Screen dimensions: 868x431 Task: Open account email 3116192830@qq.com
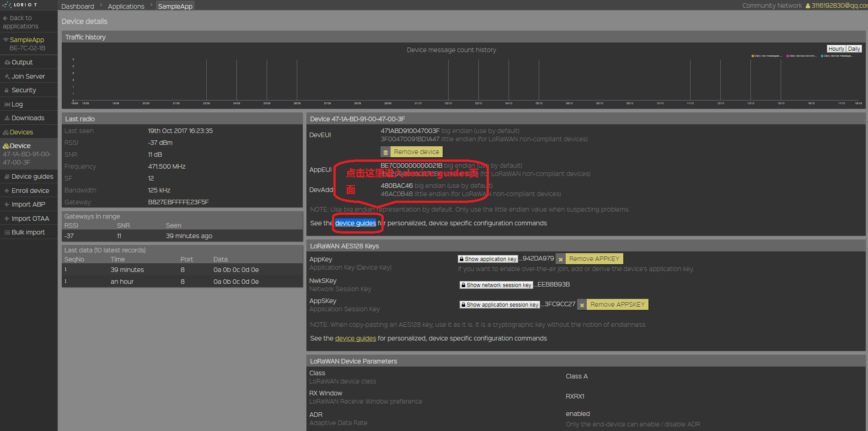click(x=839, y=5)
